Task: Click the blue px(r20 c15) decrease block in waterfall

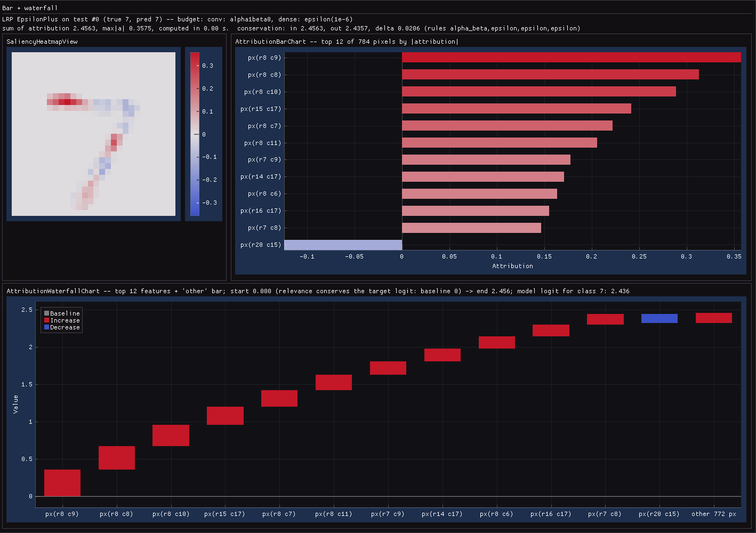Action: [x=660, y=318]
